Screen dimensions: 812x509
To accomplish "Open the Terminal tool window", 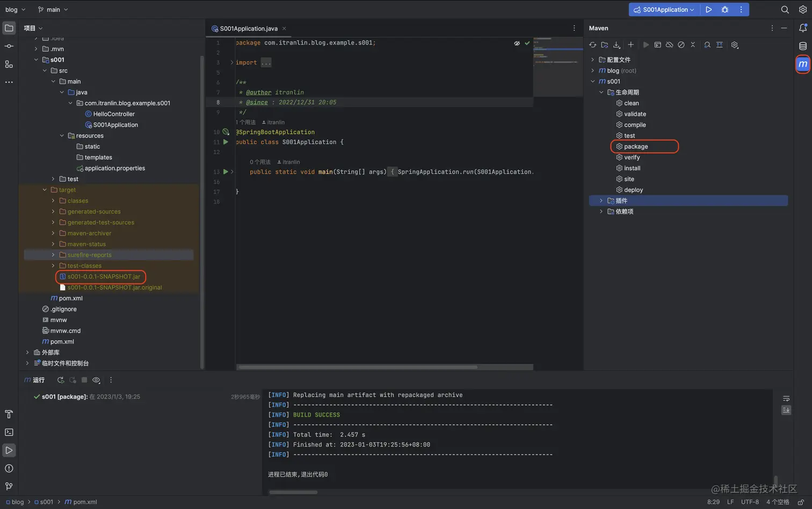I will coord(9,432).
